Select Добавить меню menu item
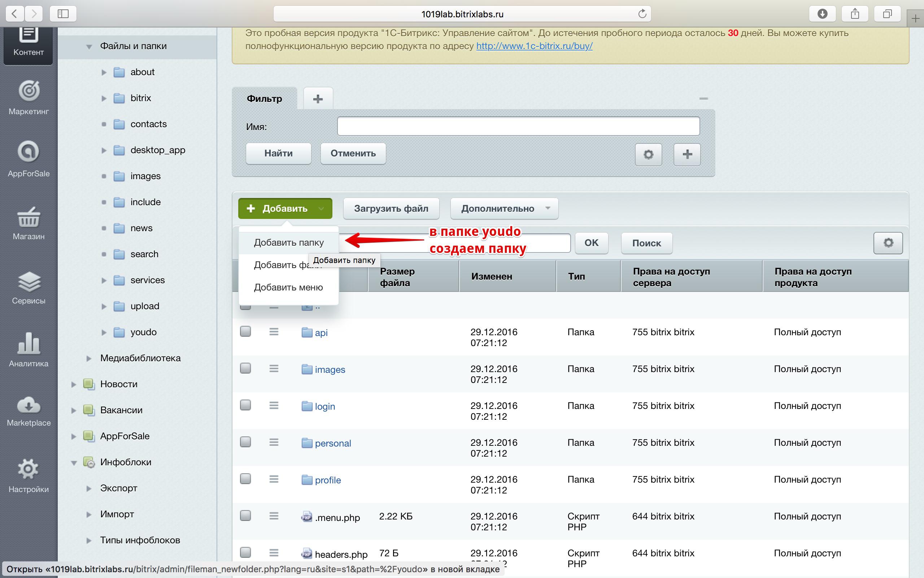 289,287
